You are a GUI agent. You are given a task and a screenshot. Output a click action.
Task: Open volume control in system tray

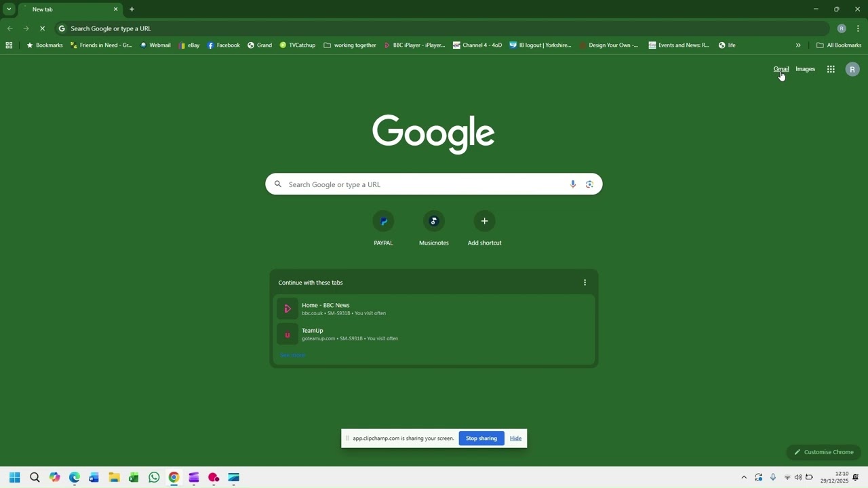click(798, 478)
